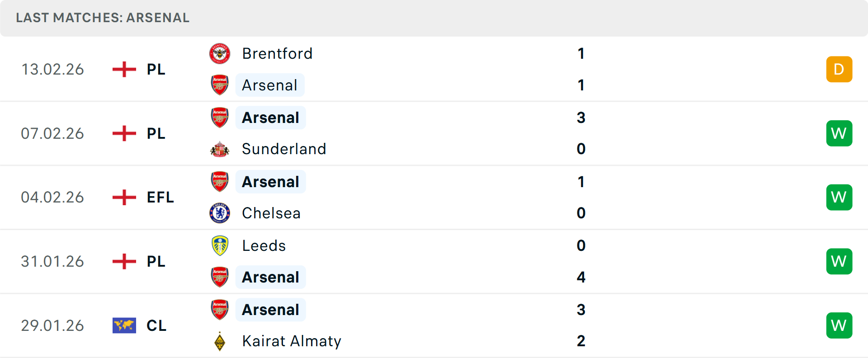
Task: Click the W badge on Kairat Almaty row
Action: pyautogui.click(x=839, y=325)
